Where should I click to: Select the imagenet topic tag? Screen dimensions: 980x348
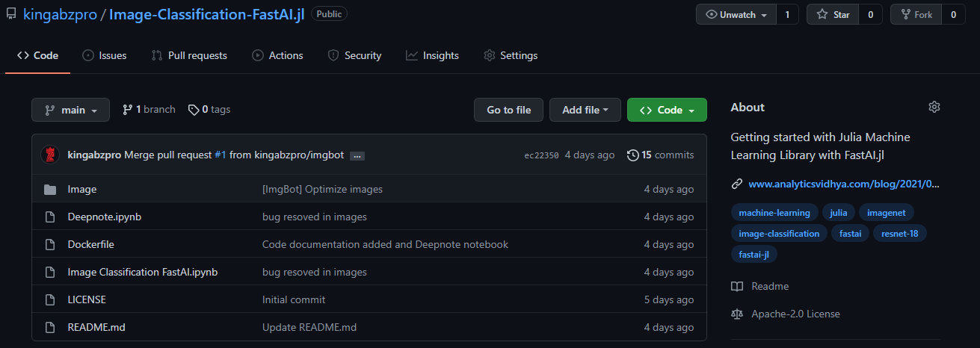(887, 213)
